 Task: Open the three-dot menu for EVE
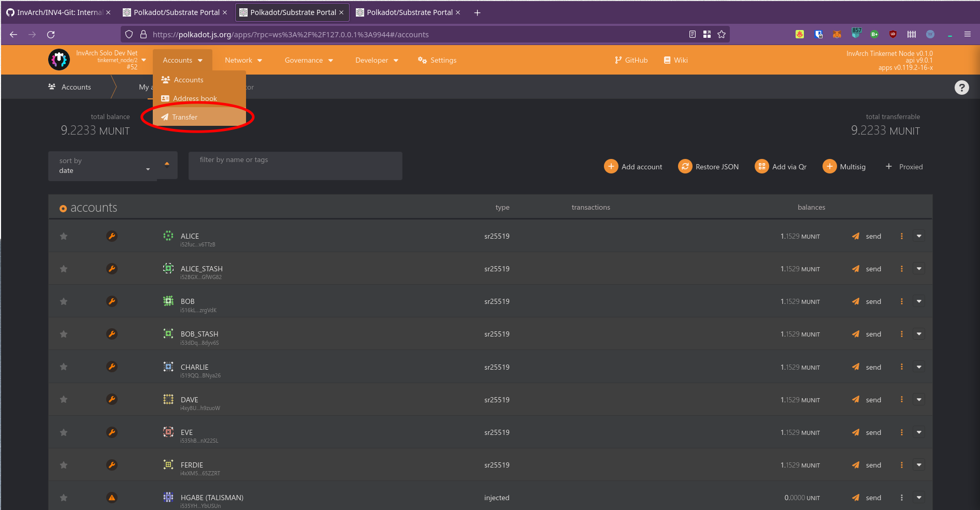click(x=901, y=432)
